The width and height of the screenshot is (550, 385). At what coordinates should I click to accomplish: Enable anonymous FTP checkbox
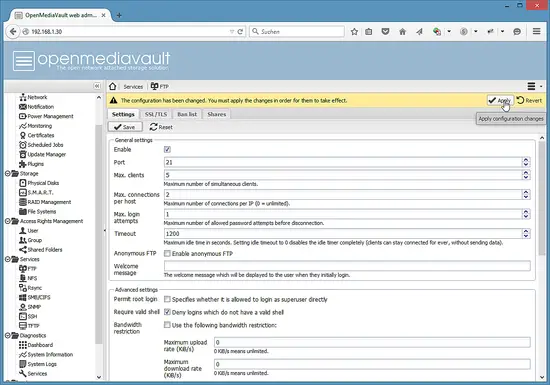point(167,254)
